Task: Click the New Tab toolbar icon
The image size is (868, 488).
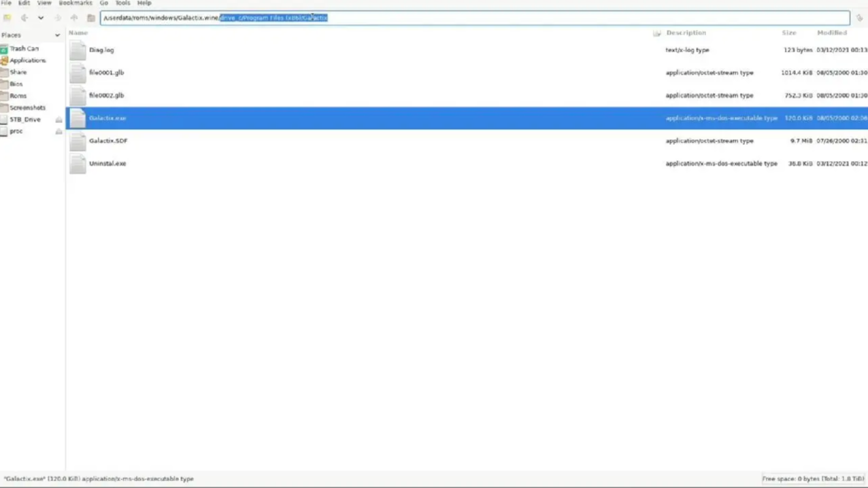Action: pyautogui.click(x=7, y=18)
